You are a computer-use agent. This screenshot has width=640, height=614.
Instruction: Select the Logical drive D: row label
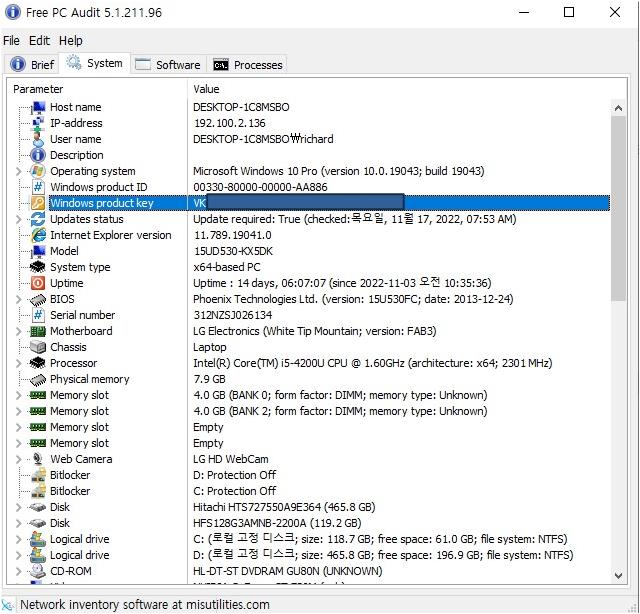tap(80, 555)
